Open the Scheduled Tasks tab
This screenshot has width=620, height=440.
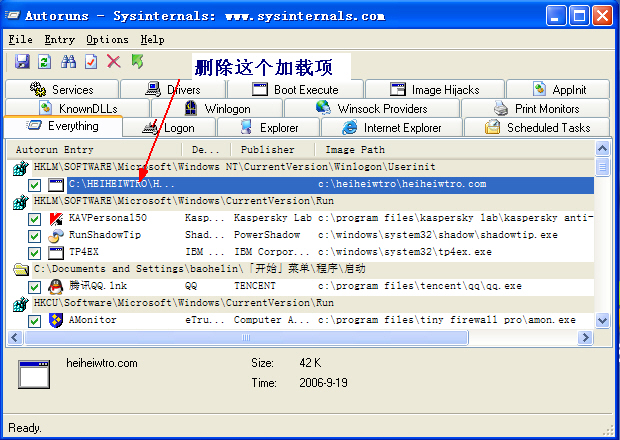point(537,128)
